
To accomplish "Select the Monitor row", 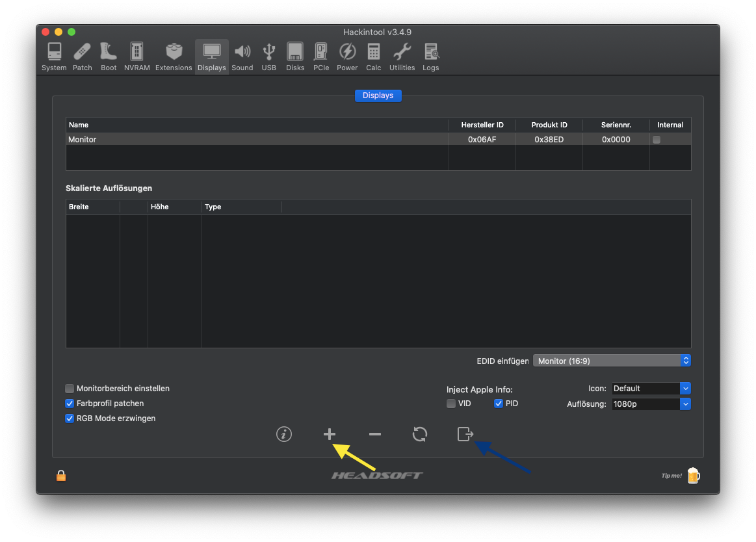I will [378, 139].
